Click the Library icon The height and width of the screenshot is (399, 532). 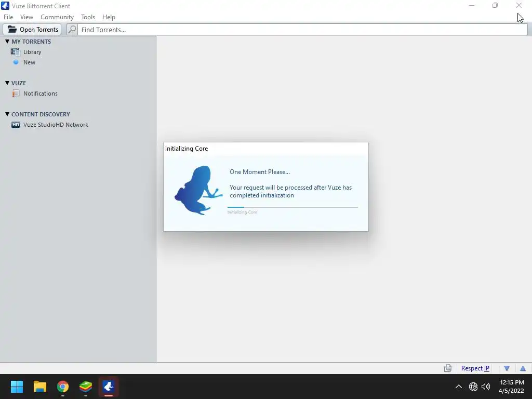(15, 51)
